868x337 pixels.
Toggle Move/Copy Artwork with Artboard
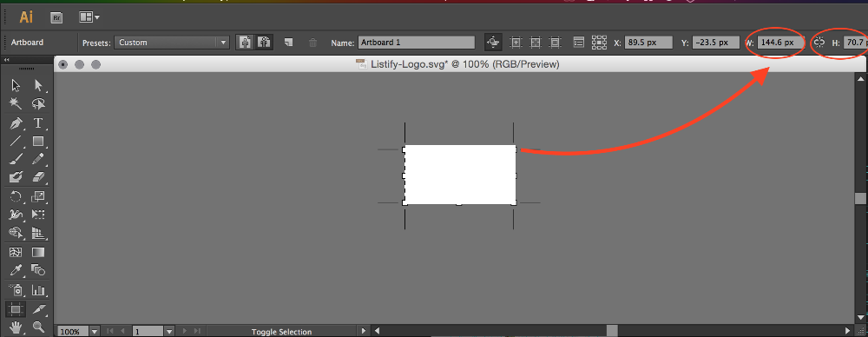click(x=493, y=42)
